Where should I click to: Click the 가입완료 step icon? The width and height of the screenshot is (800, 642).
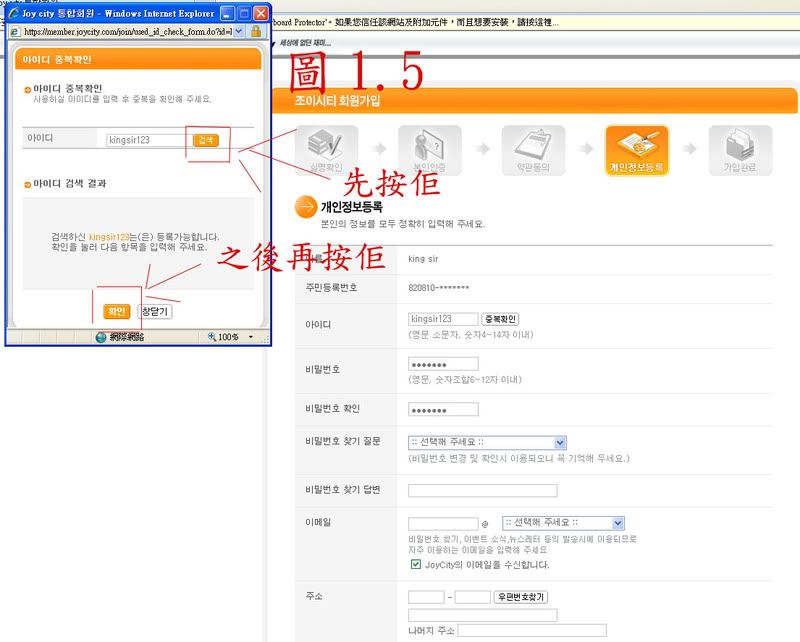coord(740,148)
